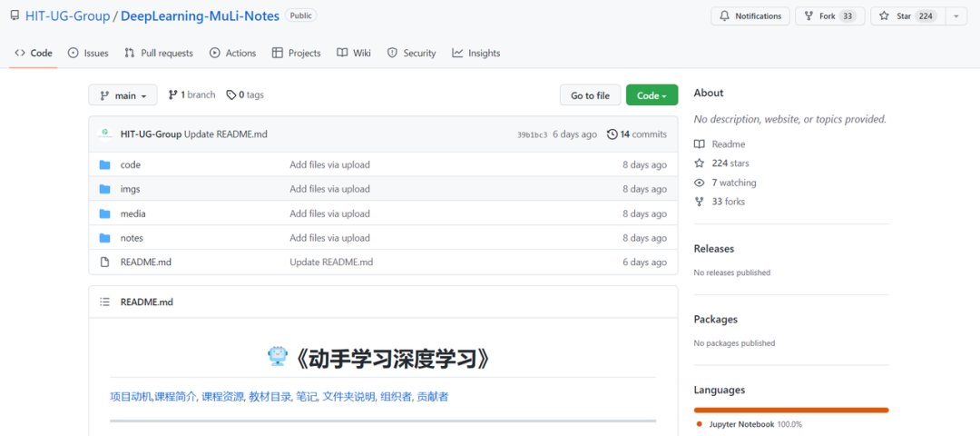Click the repository book icon beside HIT-UG-Group
The height and width of the screenshot is (436, 980).
[15, 16]
